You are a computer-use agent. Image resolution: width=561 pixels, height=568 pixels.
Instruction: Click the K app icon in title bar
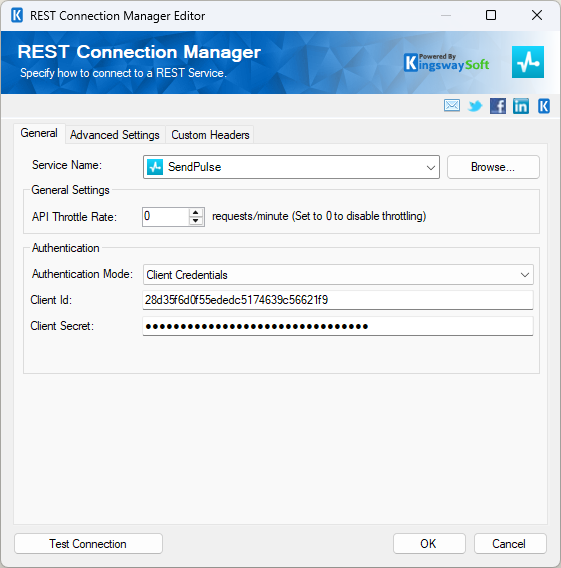17,16
